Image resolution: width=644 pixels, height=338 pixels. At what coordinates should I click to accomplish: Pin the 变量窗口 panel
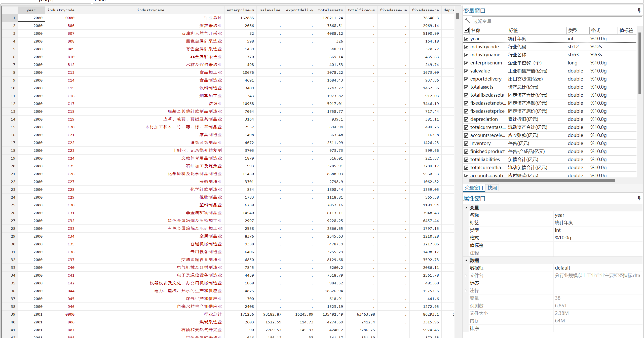pyautogui.click(x=639, y=10)
